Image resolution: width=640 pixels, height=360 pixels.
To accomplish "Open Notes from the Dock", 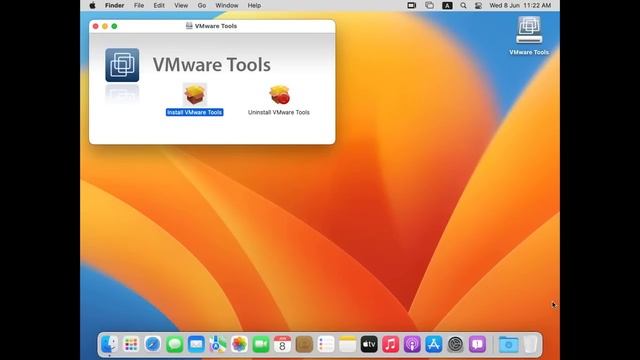I will tap(347, 344).
